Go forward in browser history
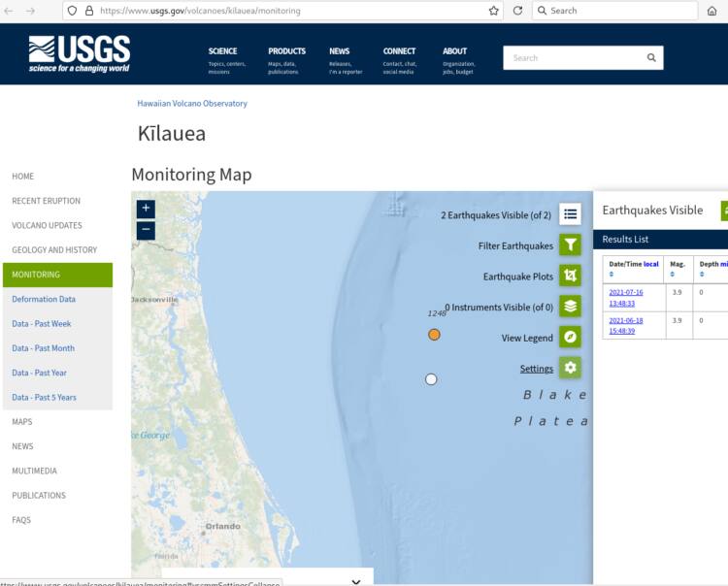The height and width of the screenshot is (586, 728). 31,11
